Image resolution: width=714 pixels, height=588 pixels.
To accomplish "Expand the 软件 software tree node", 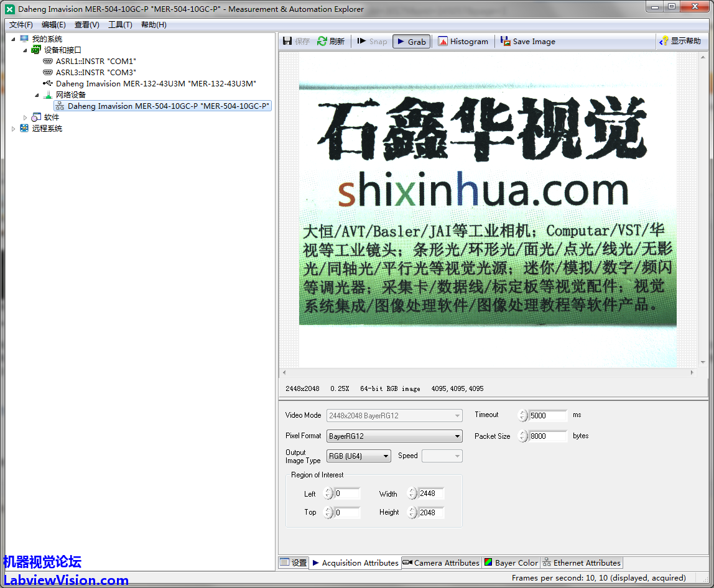I will click(25, 117).
